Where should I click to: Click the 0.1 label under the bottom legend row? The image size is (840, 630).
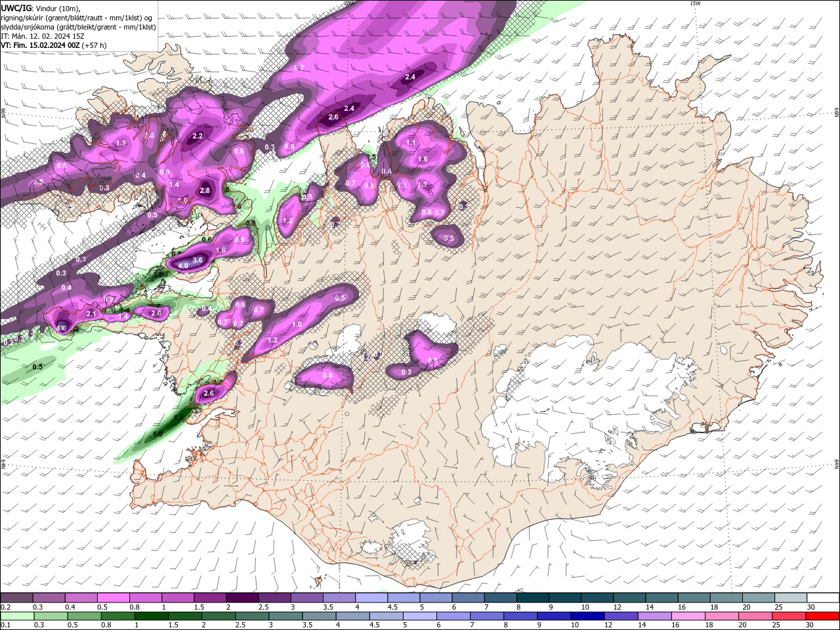click(5, 625)
